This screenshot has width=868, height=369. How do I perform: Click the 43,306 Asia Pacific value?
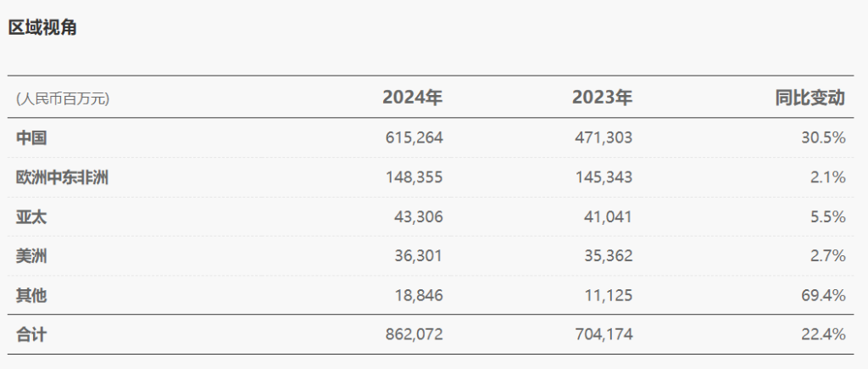pyautogui.click(x=419, y=216)
